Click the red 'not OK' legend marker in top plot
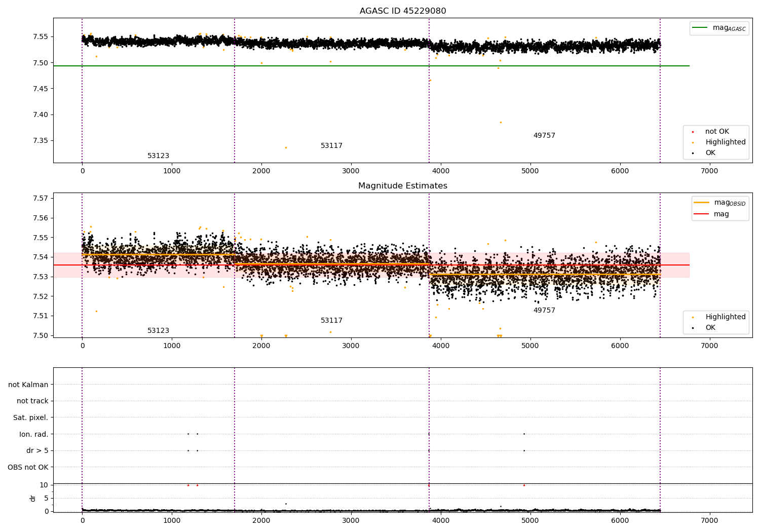The image size is (760, 532). click(x=693, y=132)
